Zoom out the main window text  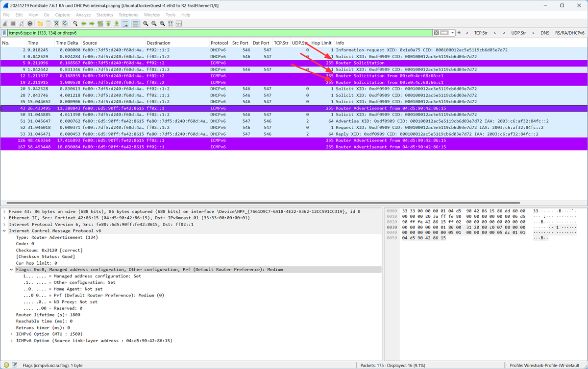154,23
